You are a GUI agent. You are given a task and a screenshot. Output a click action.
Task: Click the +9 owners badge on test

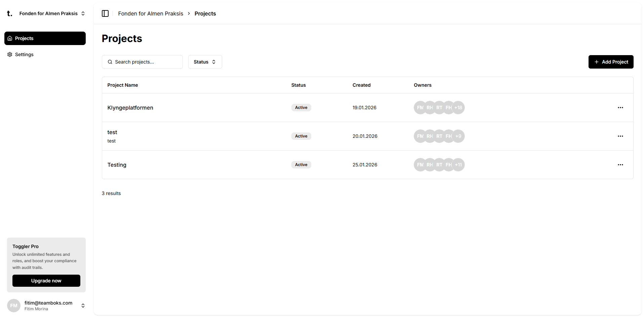tap(458, 136)
